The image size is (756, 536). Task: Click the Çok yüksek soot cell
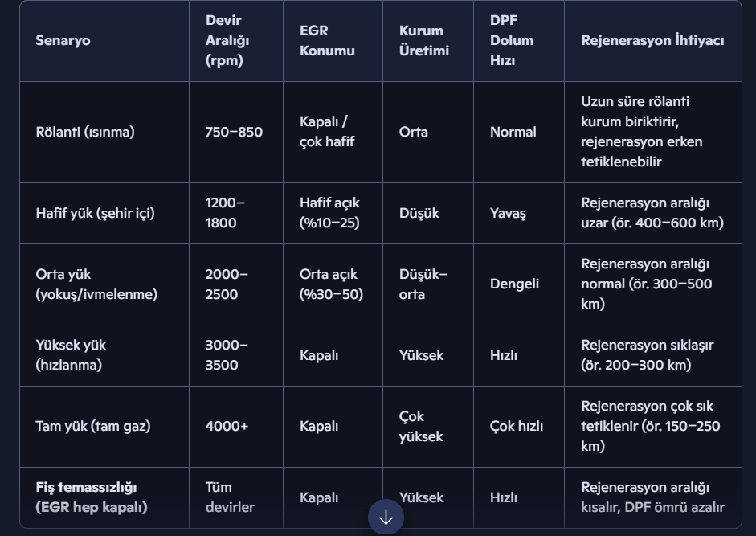point(421,426)
